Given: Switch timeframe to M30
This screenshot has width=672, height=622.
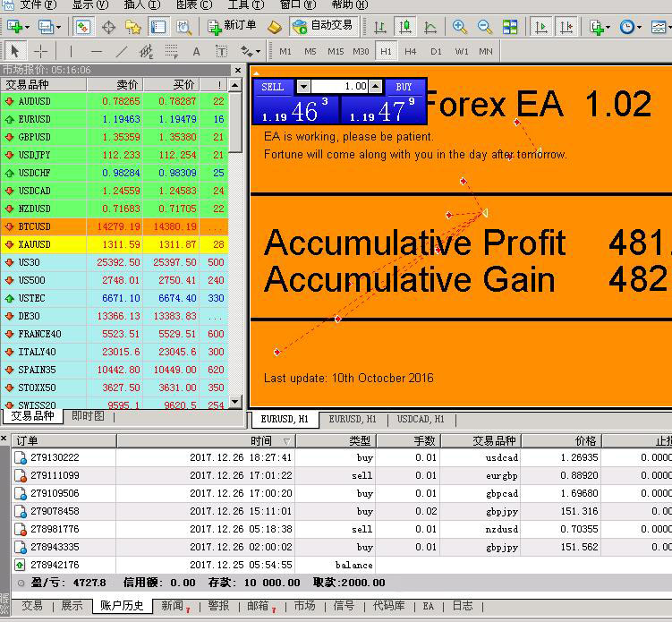Looking at the screenshot, I should pyautogui.click(x=361, y=51).
